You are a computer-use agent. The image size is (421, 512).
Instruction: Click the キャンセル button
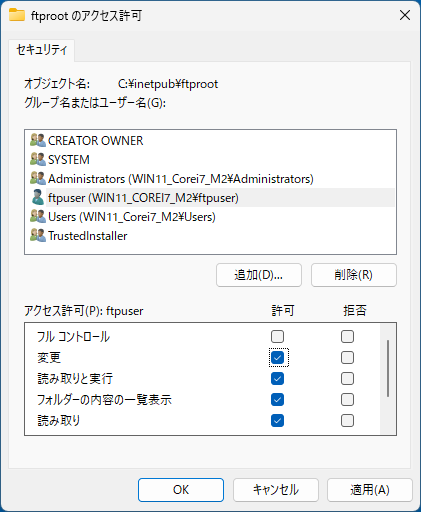276,490
